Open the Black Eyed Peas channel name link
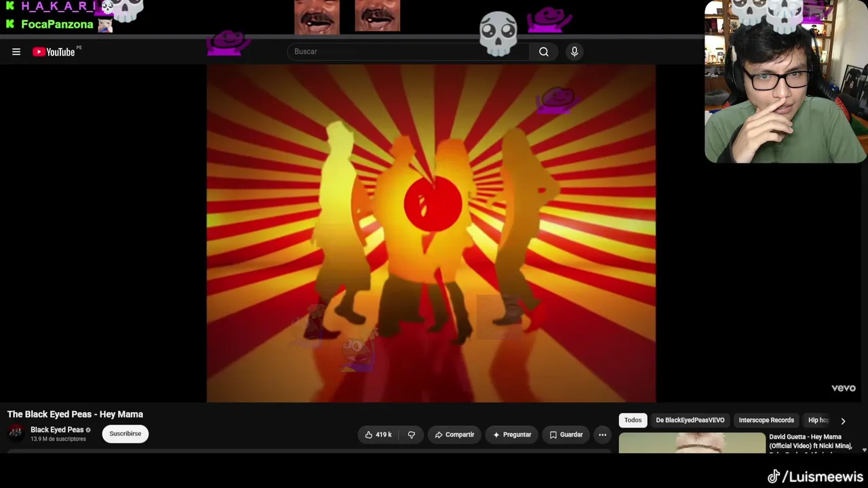Viewport: 868px width, 488px height. point(57,430)
